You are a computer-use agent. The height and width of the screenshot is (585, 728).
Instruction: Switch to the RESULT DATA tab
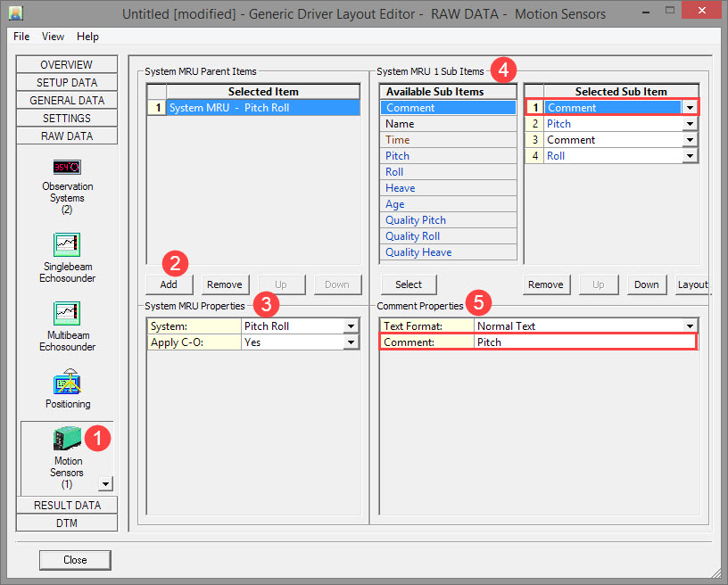pyautogui.click(x=67, y=505)
